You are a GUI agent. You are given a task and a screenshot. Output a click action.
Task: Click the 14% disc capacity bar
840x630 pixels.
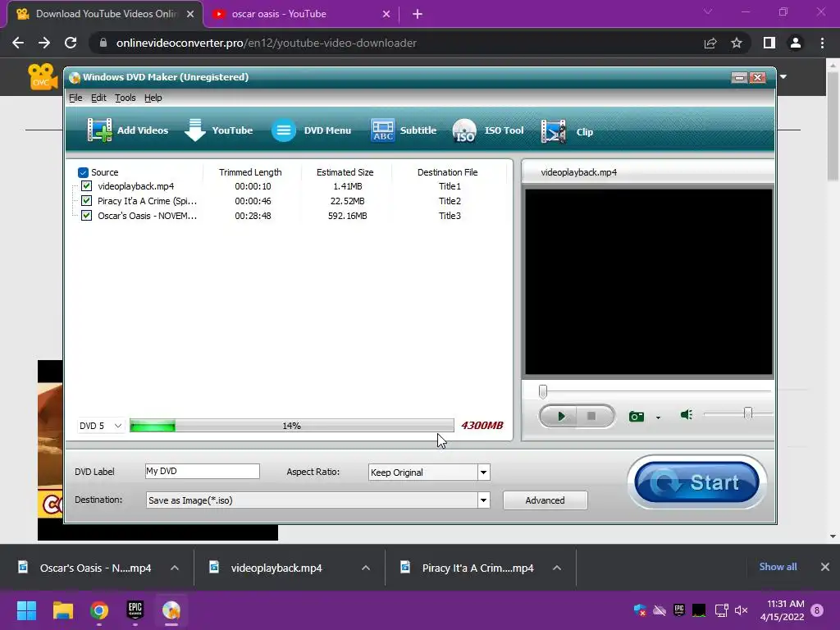tap(292, 426)
